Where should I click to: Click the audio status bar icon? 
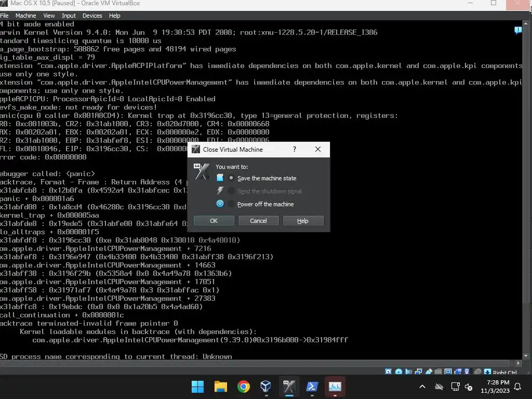[408, 372]
